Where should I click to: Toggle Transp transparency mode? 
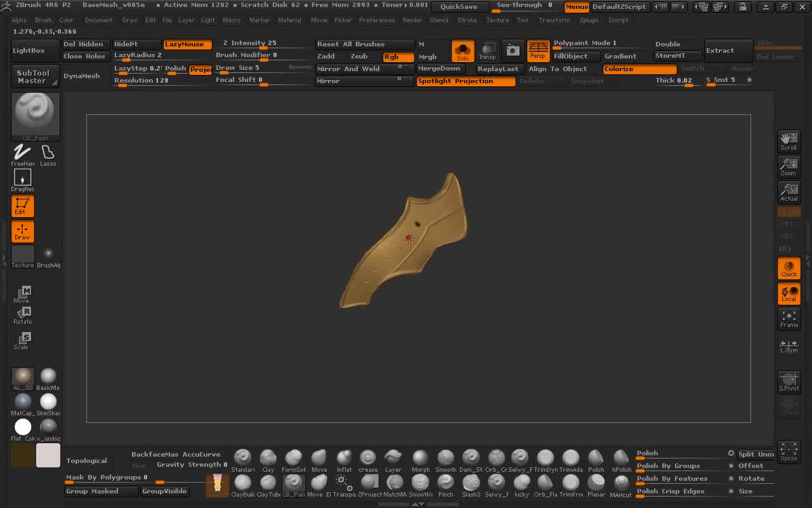(487, 51)
